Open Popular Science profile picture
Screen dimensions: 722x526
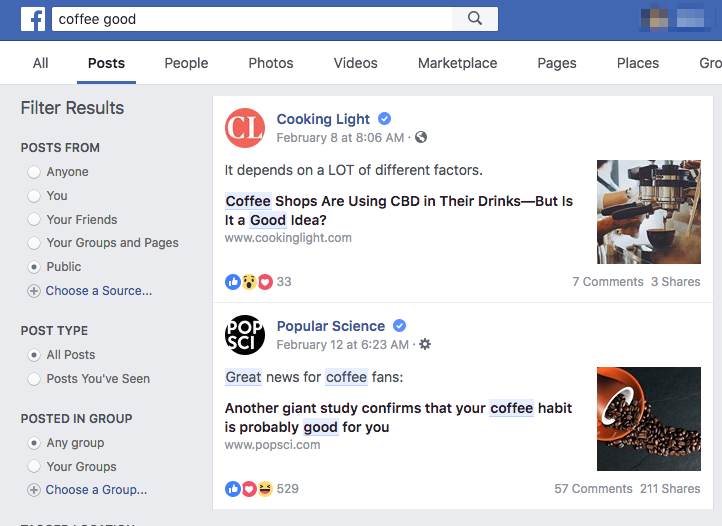point(245,335)
